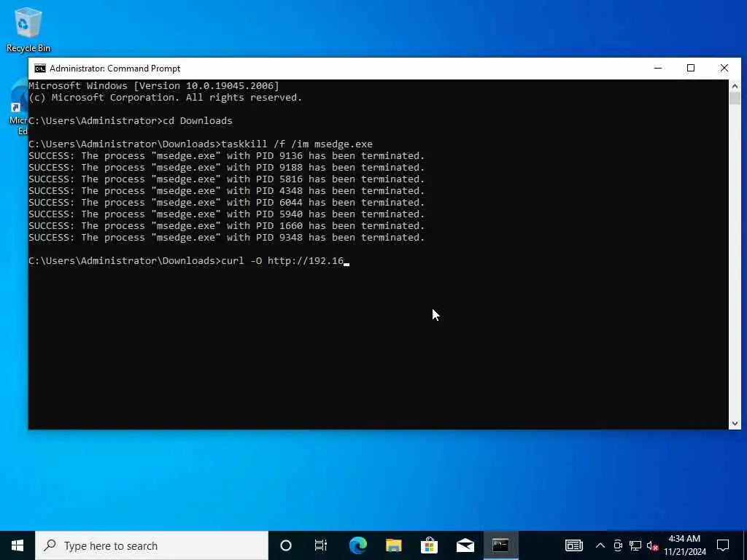This screenshot has height=560, width=747.
Task: Show hidden system tray icons
Action: pyautogui.click(x=600, y=545)
